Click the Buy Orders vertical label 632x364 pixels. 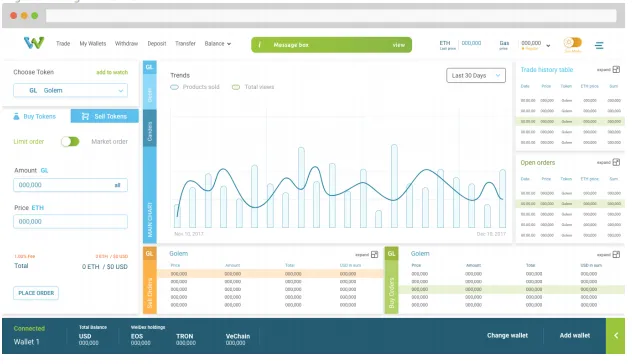pos(391,293)
